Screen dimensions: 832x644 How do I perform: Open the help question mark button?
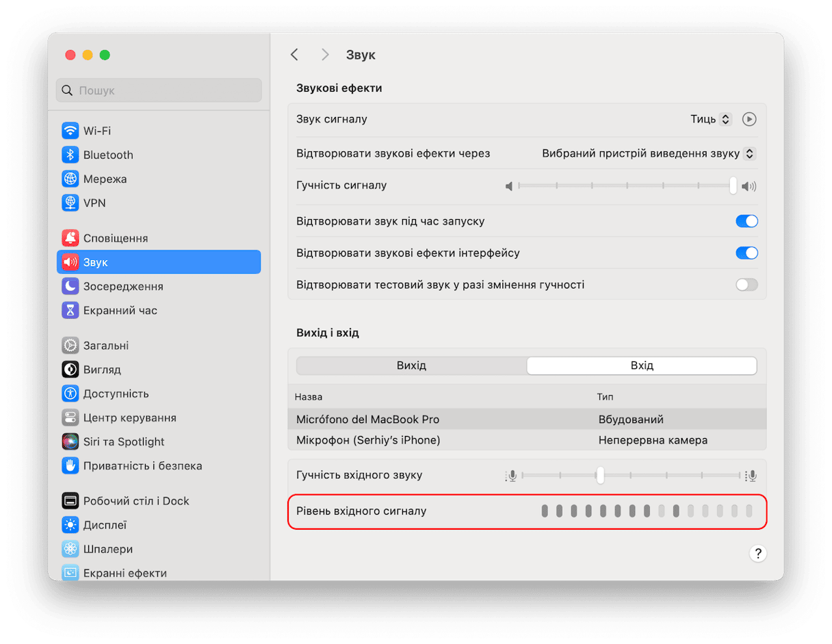point(757,554)
